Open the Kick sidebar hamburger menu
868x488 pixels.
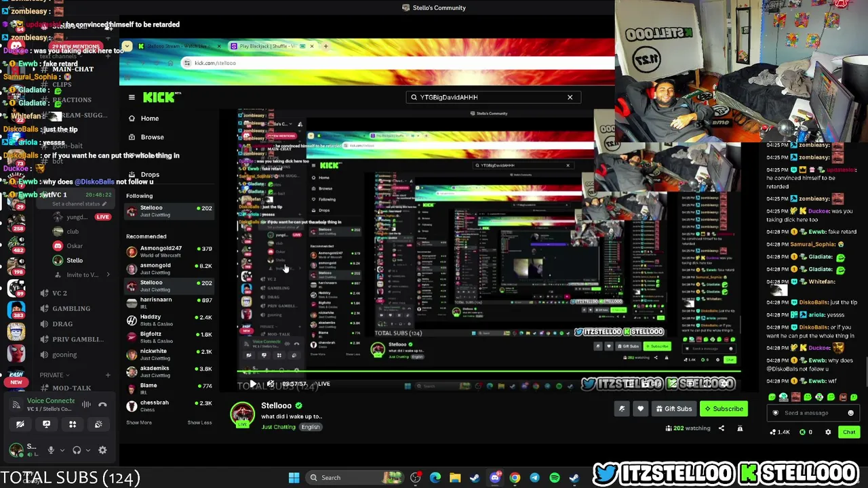pyautogui.click(x=132, y=97)
